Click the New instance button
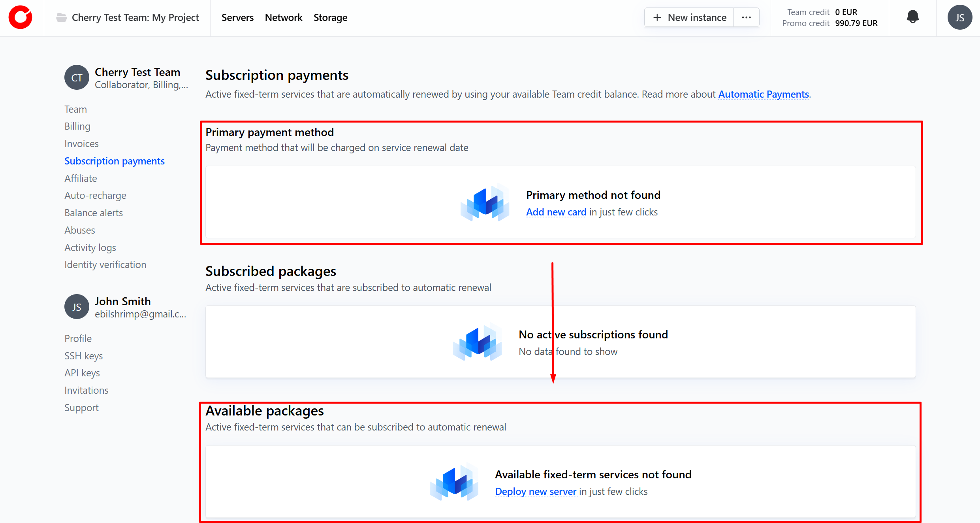 click(689, 17)
